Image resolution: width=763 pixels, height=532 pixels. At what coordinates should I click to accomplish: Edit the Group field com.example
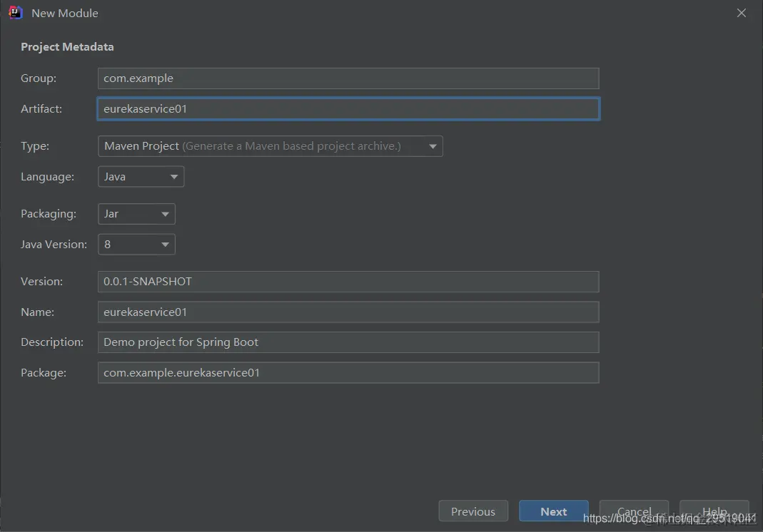click(348, 78)
